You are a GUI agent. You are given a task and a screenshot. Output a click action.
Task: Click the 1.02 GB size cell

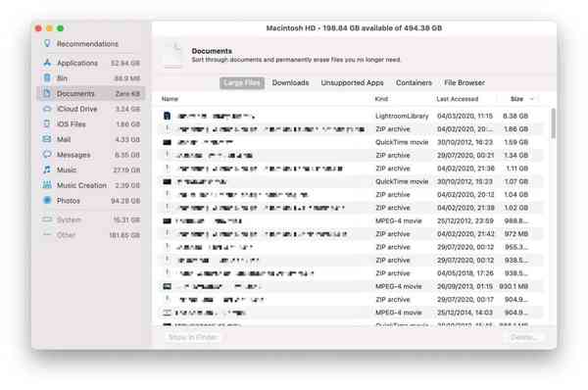pyautogui.click(x=516, y=208)
